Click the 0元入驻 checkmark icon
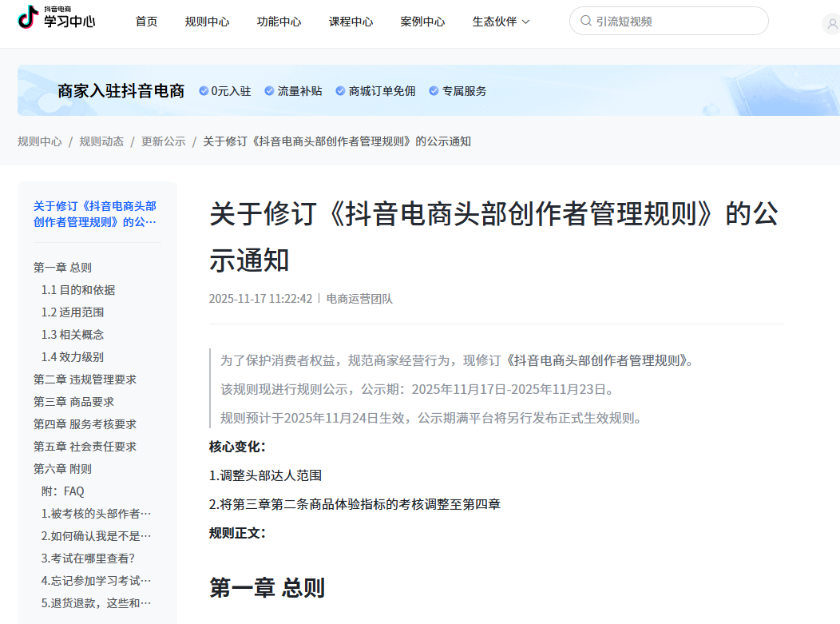The height and width of the screenshot is (624, 840). 204,91
